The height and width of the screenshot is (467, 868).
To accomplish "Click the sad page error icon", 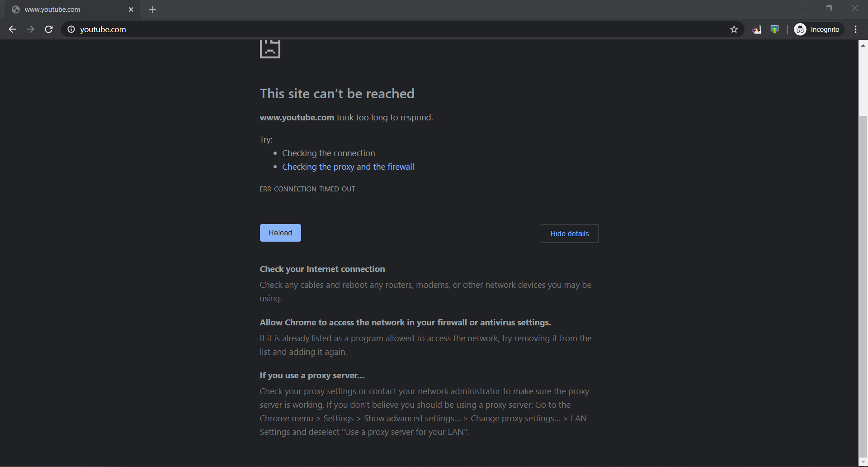I will click(270, 49).
